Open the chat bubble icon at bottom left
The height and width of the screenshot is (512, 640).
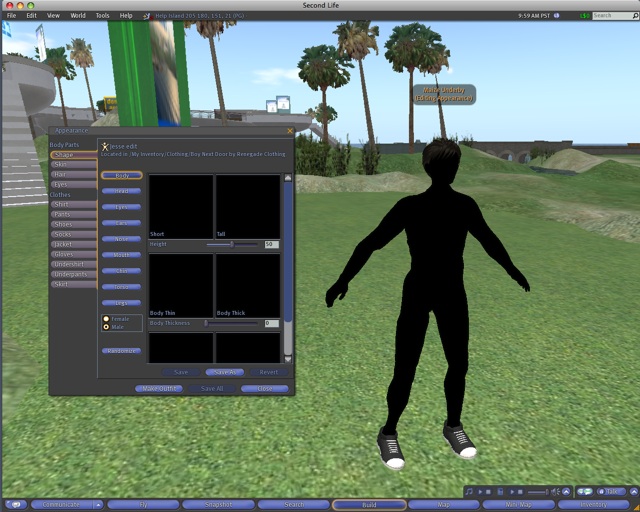tap(15, 505)
